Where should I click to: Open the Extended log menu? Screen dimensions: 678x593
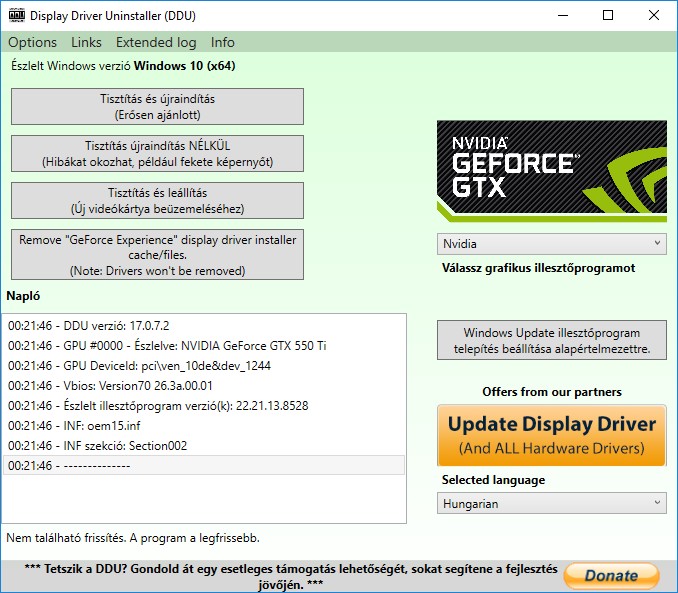point(156,42)
